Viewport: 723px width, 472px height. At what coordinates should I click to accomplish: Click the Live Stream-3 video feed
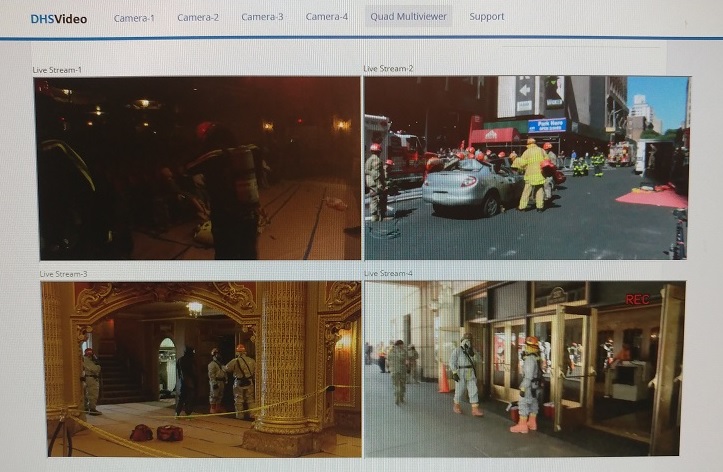pyautogui.click(x=200, y=368)
